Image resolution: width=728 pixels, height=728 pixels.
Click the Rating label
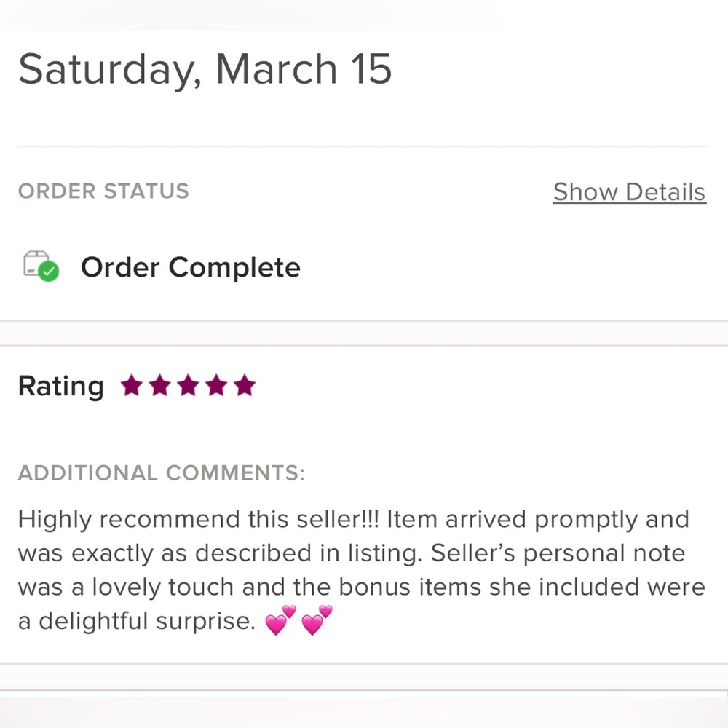pyautogui.click(x=60, y=386)
